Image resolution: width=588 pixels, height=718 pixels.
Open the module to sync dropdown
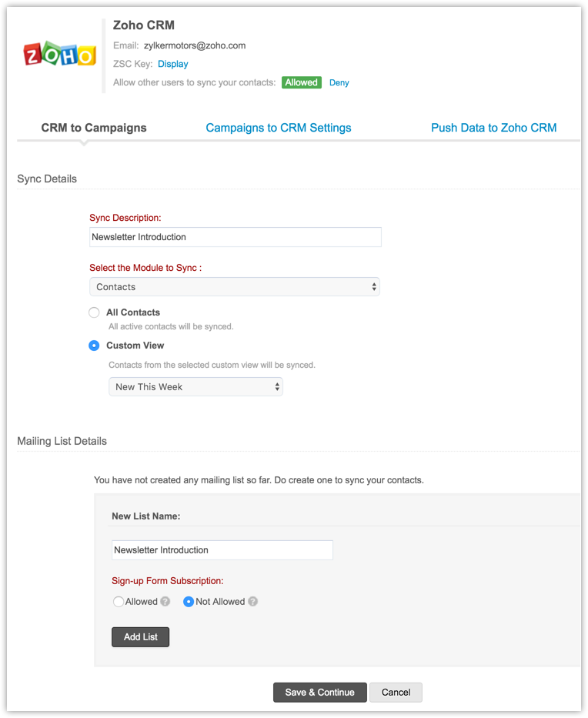235,287
